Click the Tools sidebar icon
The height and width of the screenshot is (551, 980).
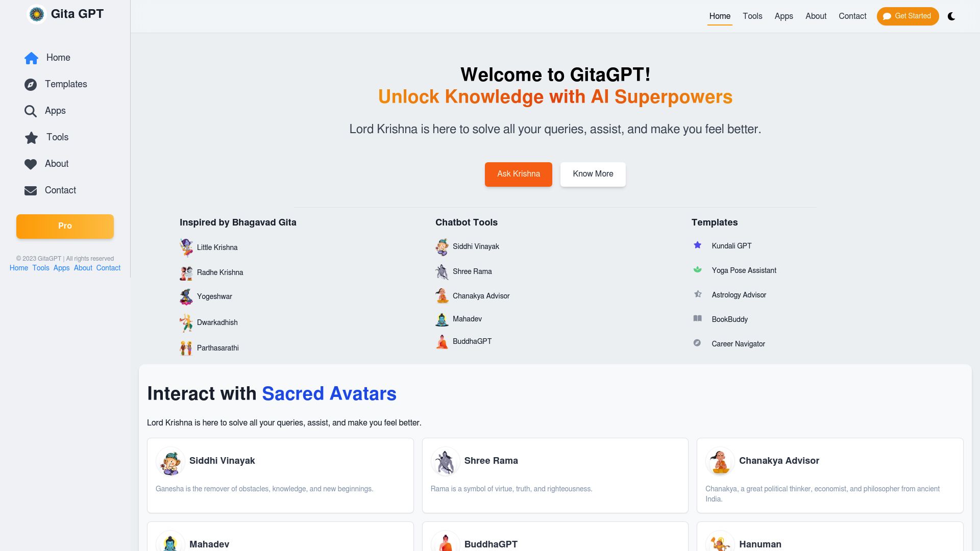(31, 137)
